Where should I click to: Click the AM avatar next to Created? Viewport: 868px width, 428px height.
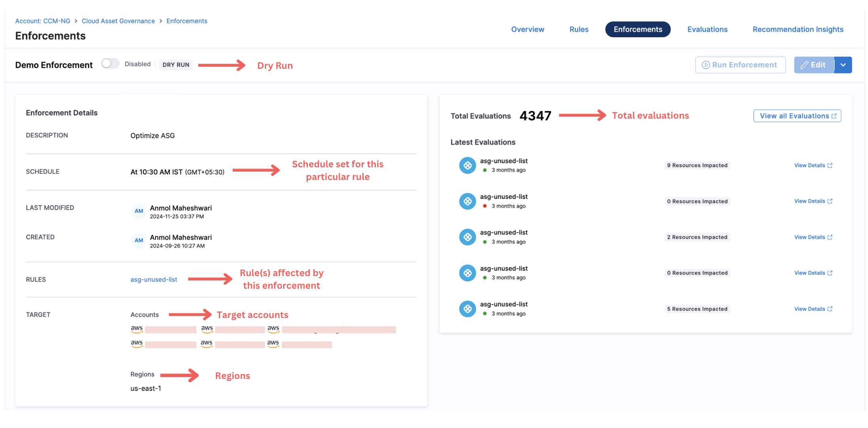138,241
